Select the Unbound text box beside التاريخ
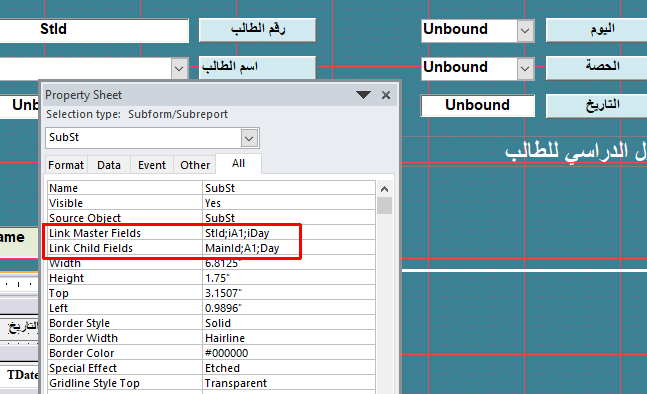This screenshot has height=394, width=647. coord(477,106)
